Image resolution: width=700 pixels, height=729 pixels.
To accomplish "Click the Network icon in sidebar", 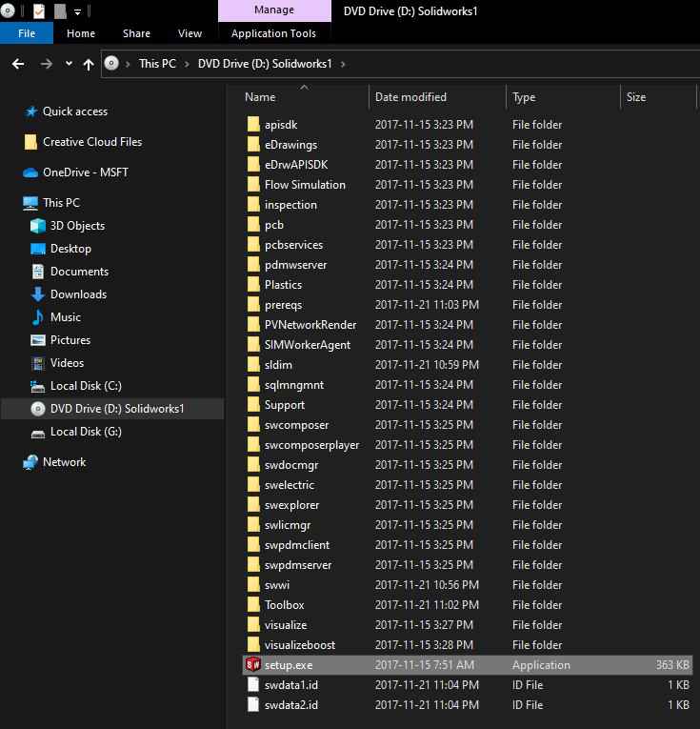I will tap(30, 462).
